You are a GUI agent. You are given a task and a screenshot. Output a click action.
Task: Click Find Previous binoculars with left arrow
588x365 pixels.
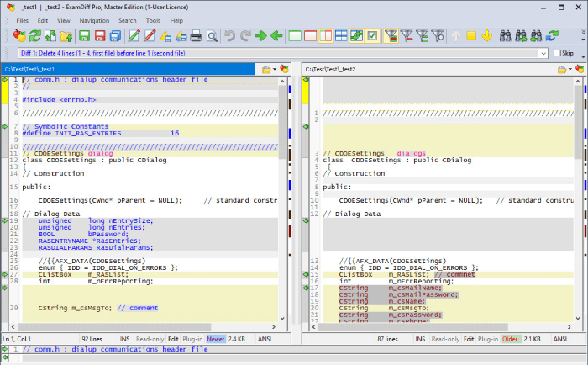[x=536, y=36]
